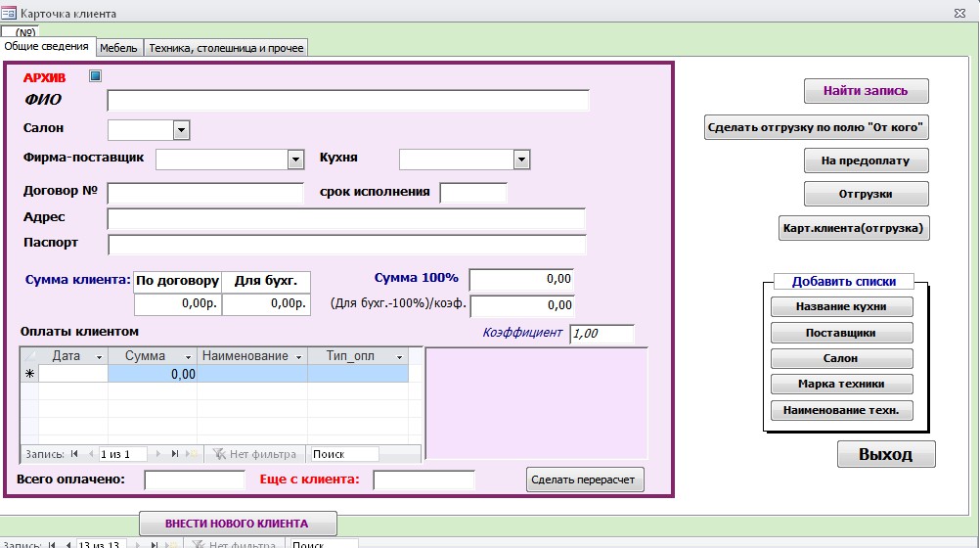Open the Тип_опл column filter arrow

[x=399, y=356]
